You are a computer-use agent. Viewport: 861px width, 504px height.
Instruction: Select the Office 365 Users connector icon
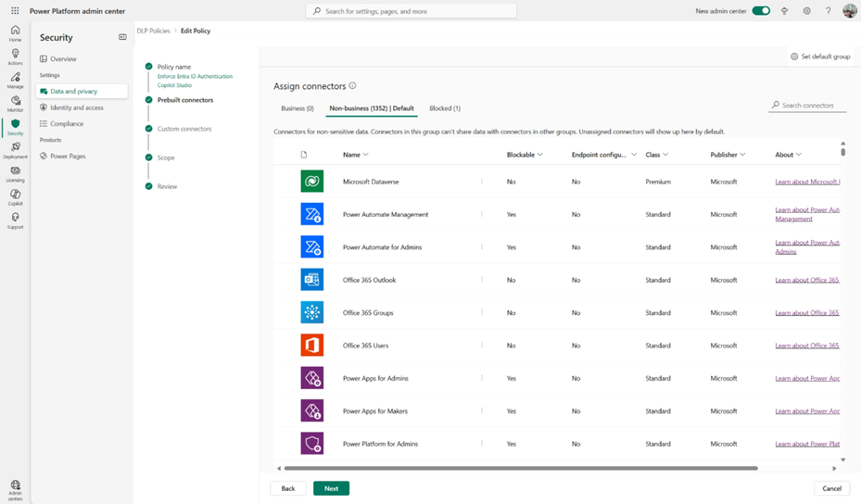pos(312,346)
